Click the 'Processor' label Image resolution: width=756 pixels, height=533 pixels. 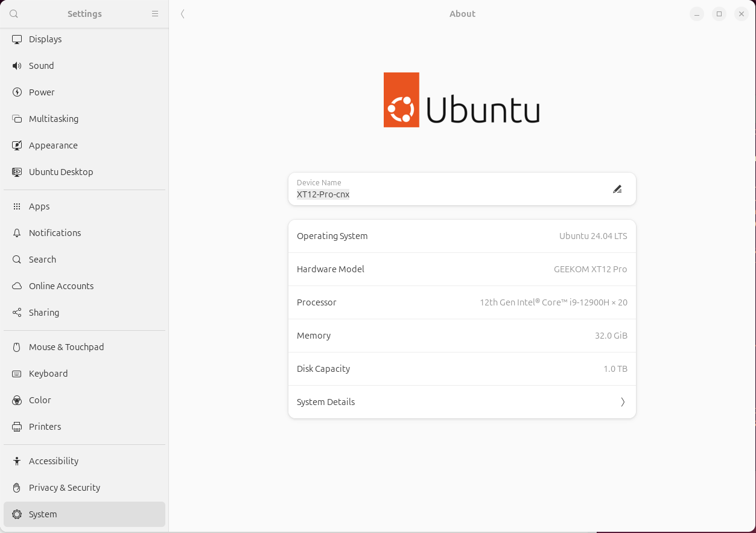(317, 302)
